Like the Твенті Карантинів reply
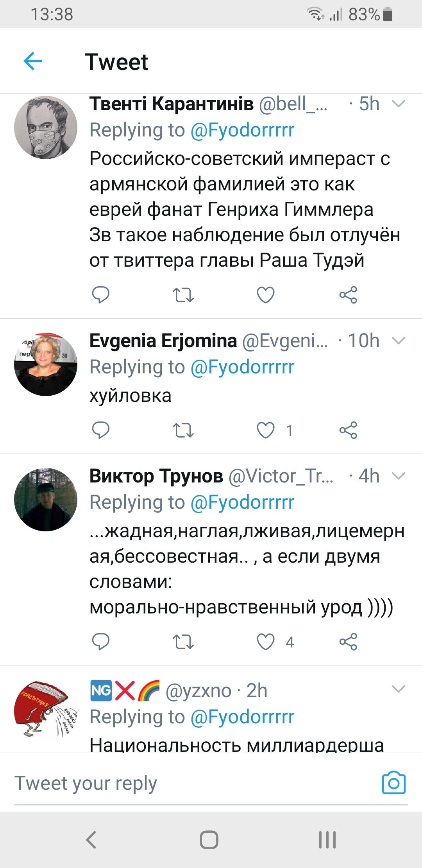The image size is (422, 868). 266,295
